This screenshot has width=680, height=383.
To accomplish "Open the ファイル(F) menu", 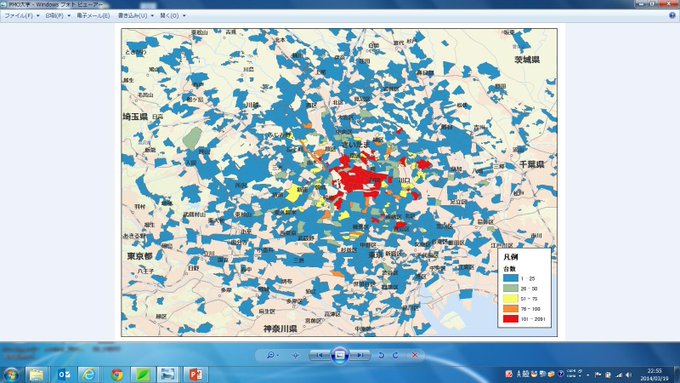I will pyautogui.click(x=21, y=16).
